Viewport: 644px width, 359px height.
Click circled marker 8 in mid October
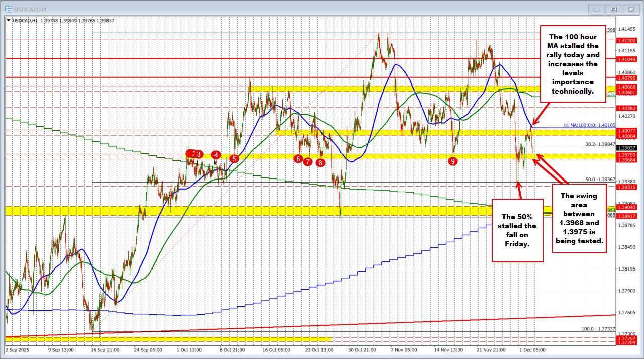(x=320, y=162)
